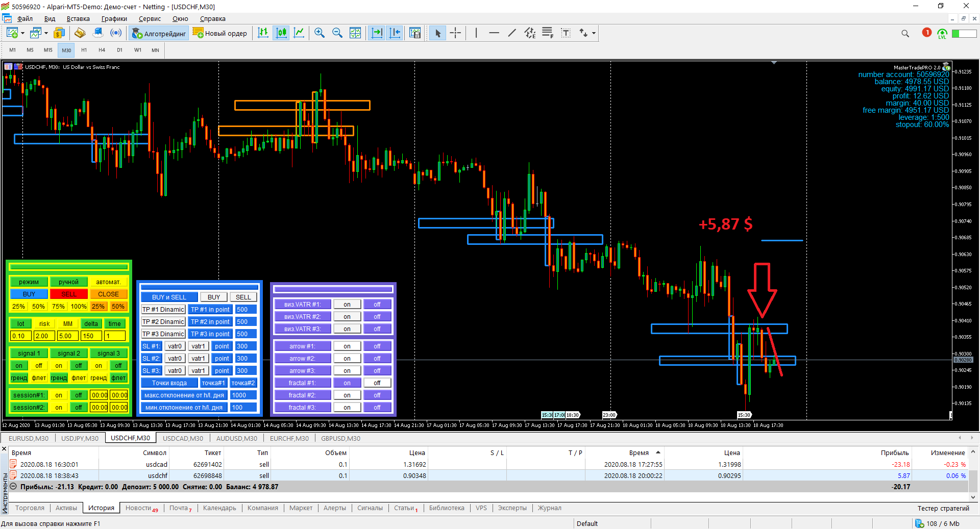Toggle the Navigator panel
The height and width of the screenshot is (529, 980).
coord(80,33)
